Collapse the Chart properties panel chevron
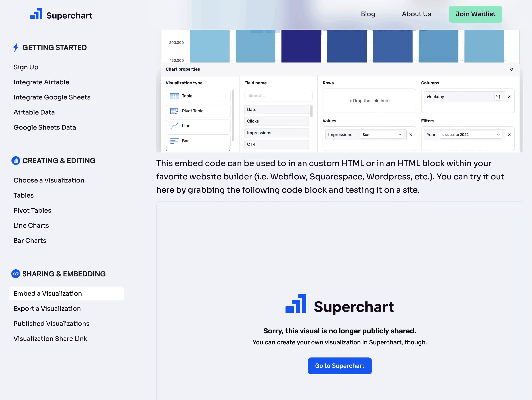 tap(512, 69)
